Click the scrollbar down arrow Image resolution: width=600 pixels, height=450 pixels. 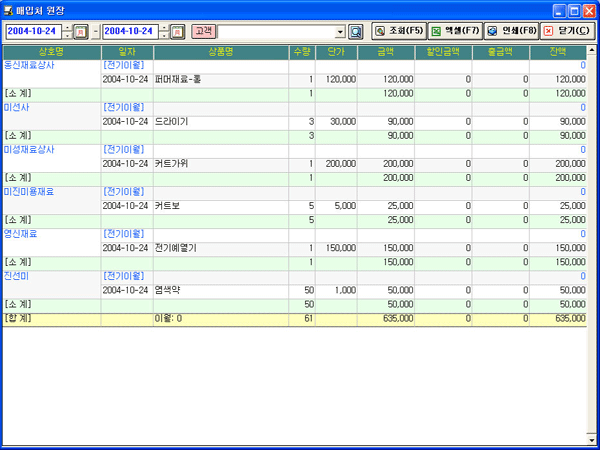tap(592, 440)
